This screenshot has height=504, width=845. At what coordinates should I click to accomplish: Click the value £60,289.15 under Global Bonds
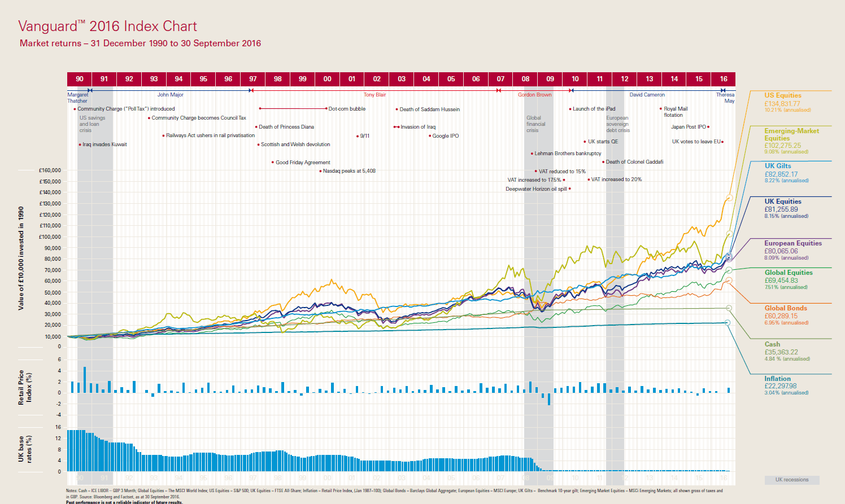point(781,316)
